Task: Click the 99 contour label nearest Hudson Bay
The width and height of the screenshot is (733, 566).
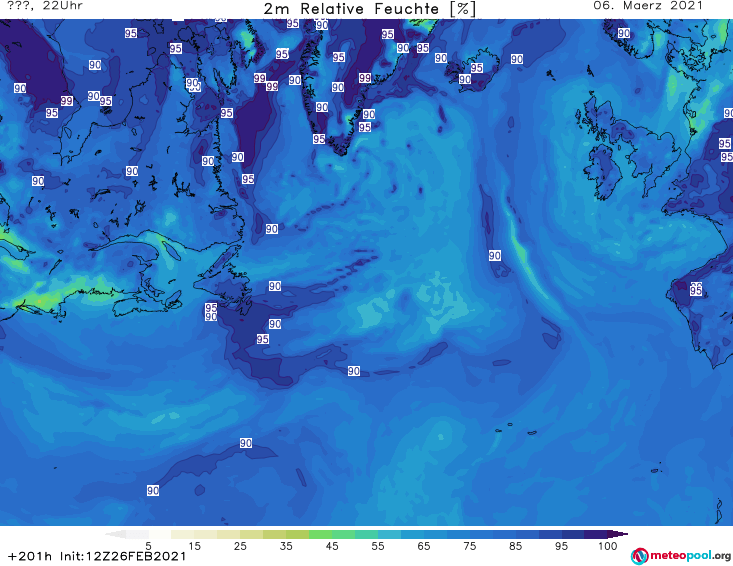Action: point(66,100)
